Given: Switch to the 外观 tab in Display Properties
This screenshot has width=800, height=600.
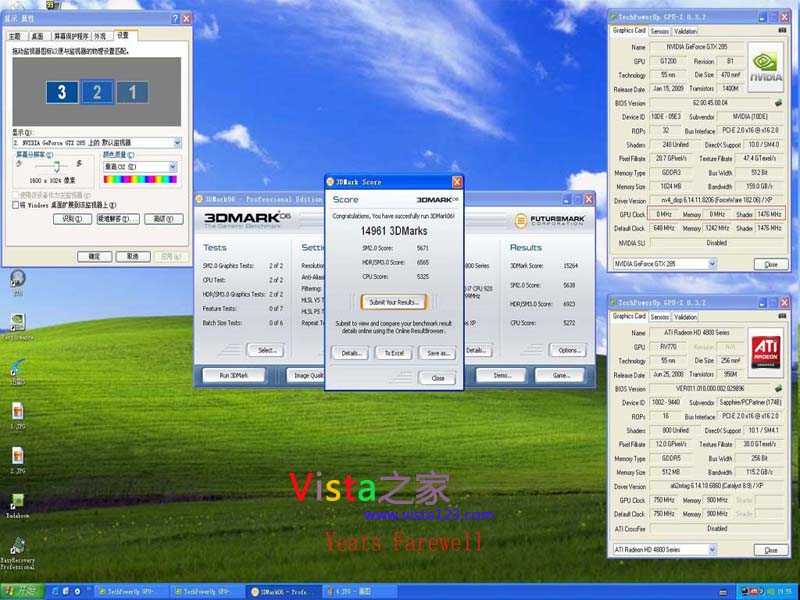Looking at the screenshot, I should tap(101, 36).
